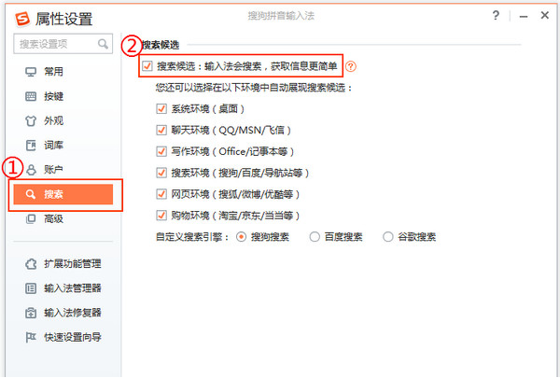Uncheck 系统环境（桌面）checkbox
The image size is (560, 392).
click(x=161, y=108)
